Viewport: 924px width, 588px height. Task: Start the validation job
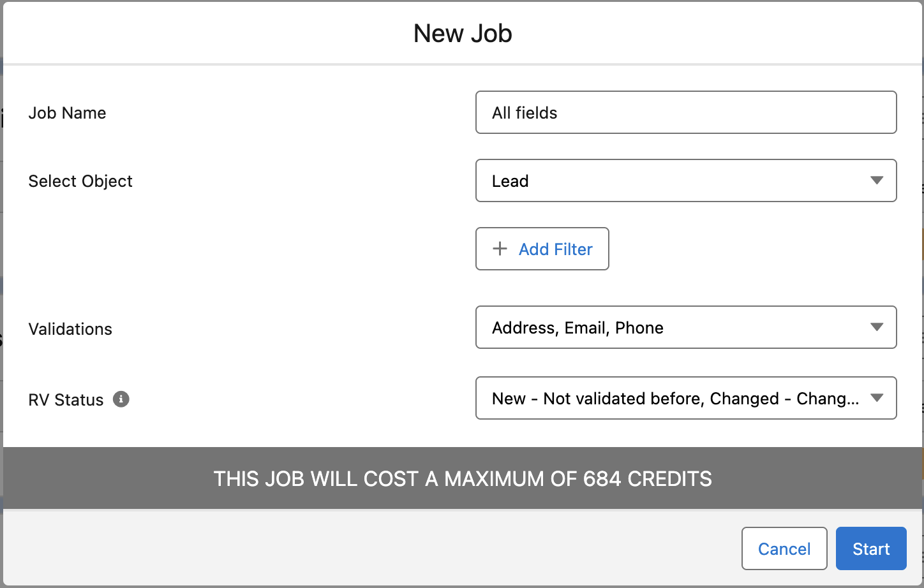click(x=871, y=548)
